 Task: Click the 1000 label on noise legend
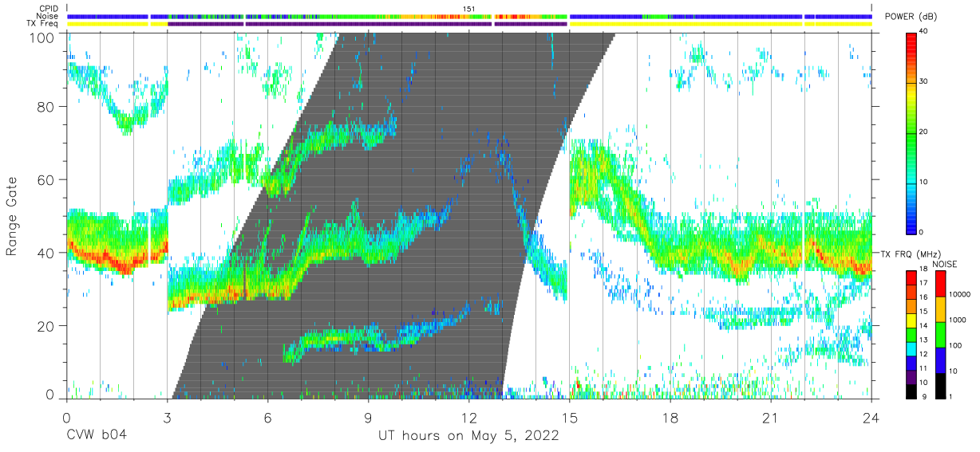(x=958, y=320)
